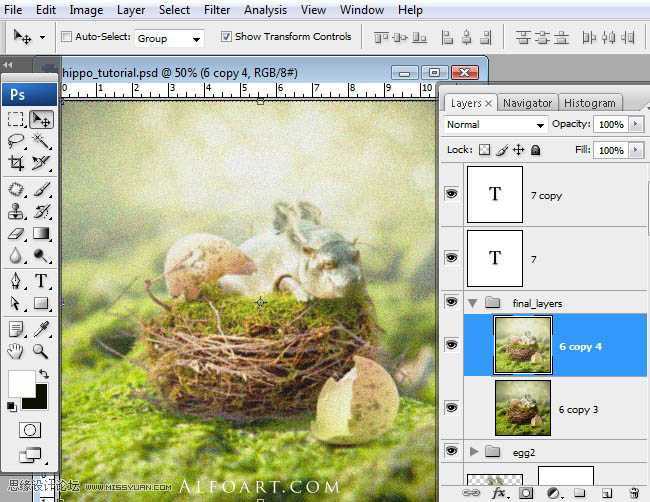Select the Rectangular Marquee tool

[x=16, y=119]
